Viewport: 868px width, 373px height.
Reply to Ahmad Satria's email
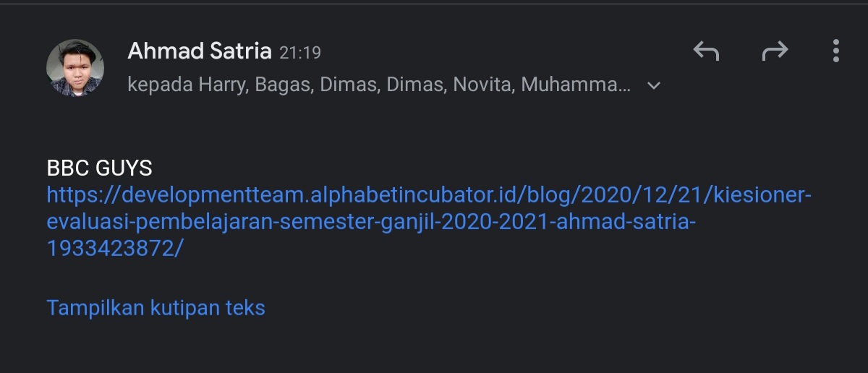pyautogui.click(x=706, y=51)
